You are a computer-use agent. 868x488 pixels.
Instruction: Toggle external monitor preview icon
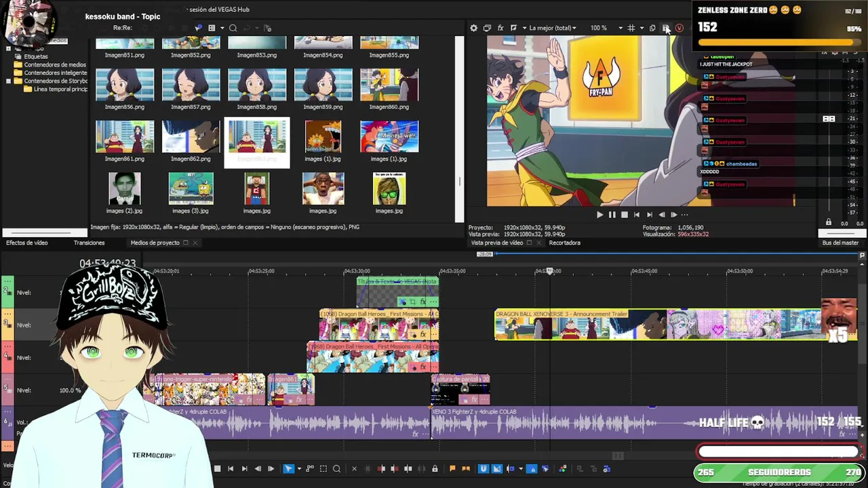pos(487,28)
